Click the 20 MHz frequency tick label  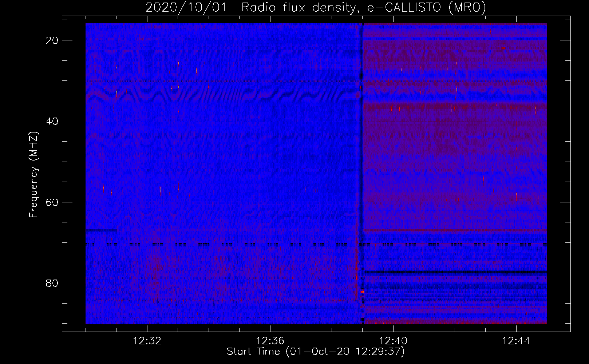click(52, 40)
